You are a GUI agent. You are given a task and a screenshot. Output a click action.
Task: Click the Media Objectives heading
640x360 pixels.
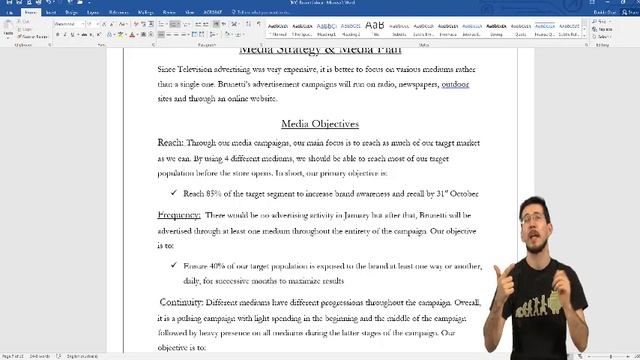pyautogui.click(x=320, y=124)
